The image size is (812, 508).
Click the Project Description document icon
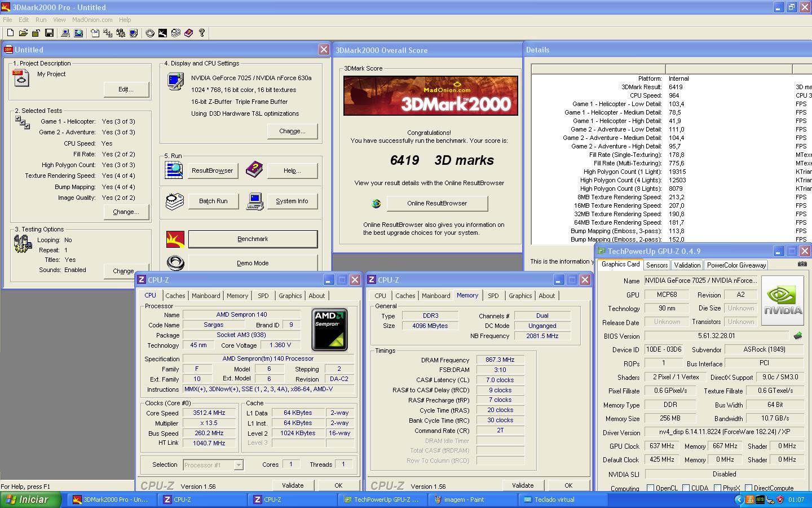click(21, 78)
